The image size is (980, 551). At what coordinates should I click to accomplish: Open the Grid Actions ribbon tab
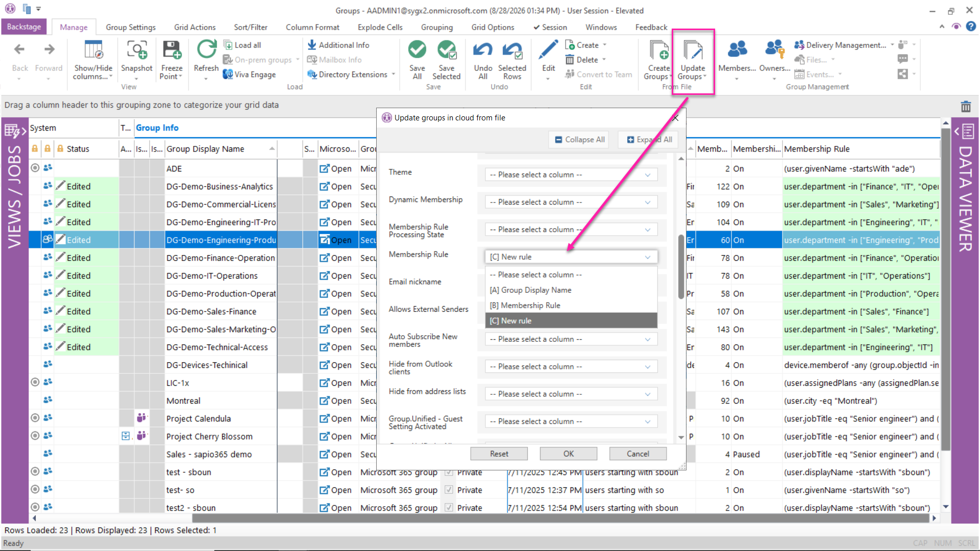click(194, 27)
